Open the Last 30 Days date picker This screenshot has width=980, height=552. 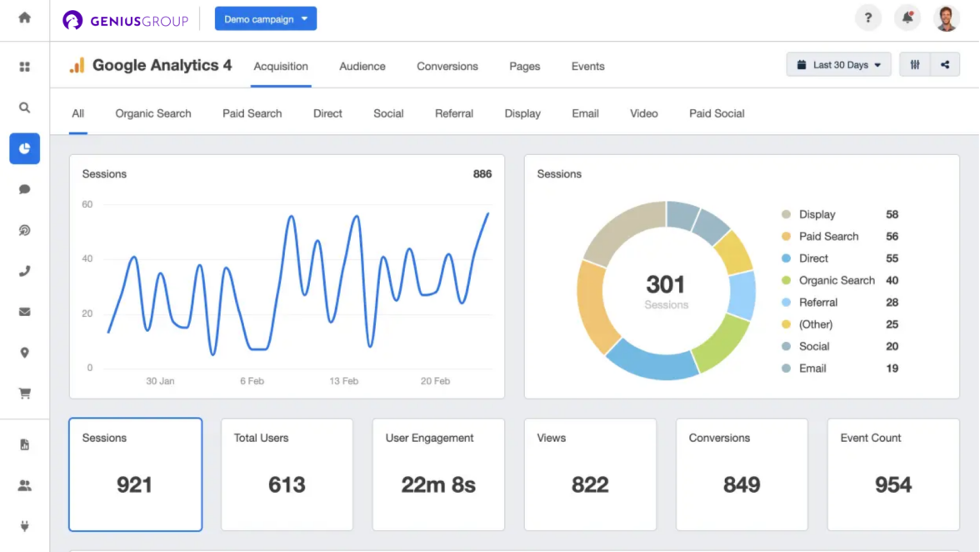coord(838,65)
